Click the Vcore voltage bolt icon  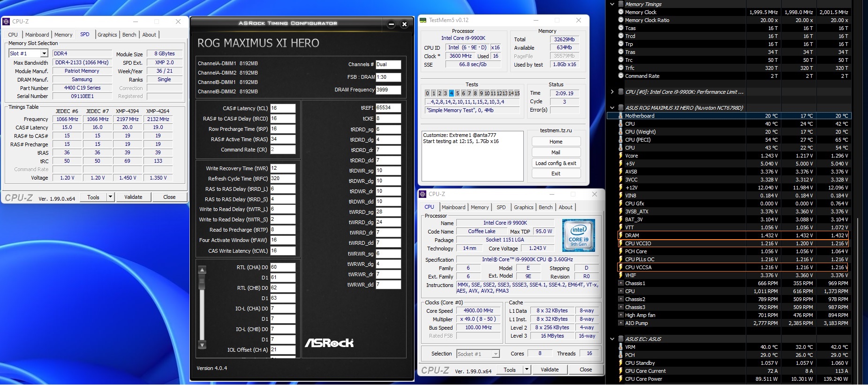click(x=621, y=156)
